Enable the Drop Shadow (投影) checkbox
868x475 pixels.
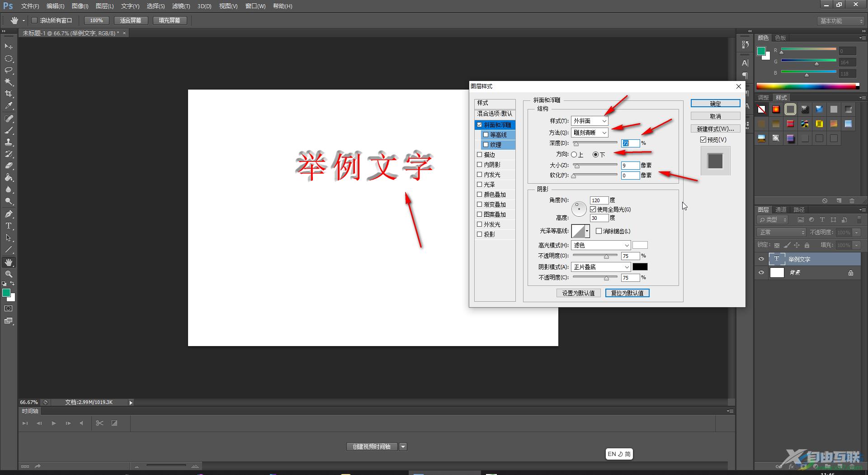click(x=480, y=234)
